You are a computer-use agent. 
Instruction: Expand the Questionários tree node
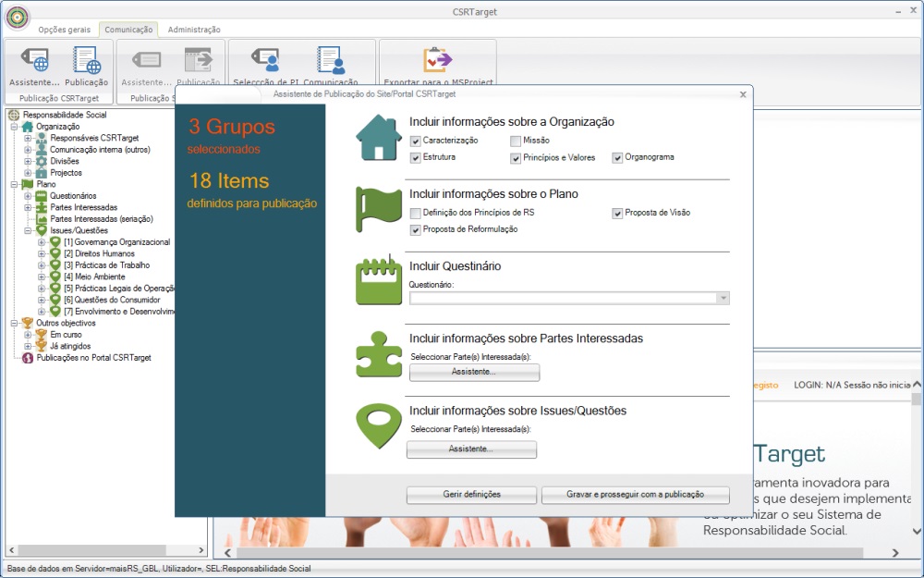[x=29, y=196]
